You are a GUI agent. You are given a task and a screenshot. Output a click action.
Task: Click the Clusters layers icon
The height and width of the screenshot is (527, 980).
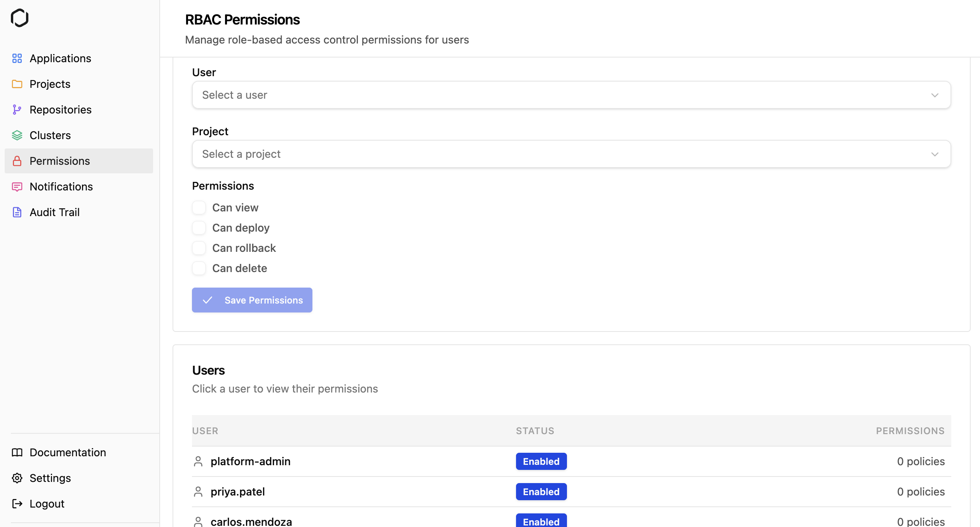click(17, 135)
